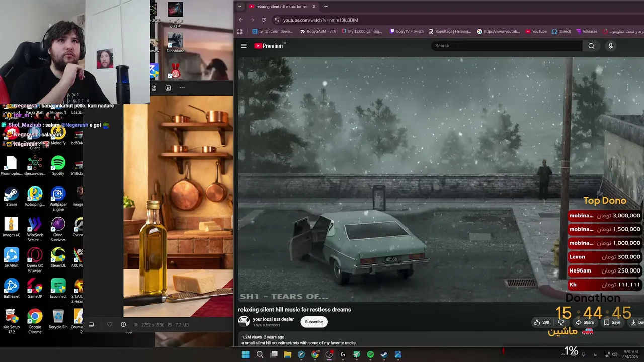Show image info in photo viewer

tap(123, 325)
